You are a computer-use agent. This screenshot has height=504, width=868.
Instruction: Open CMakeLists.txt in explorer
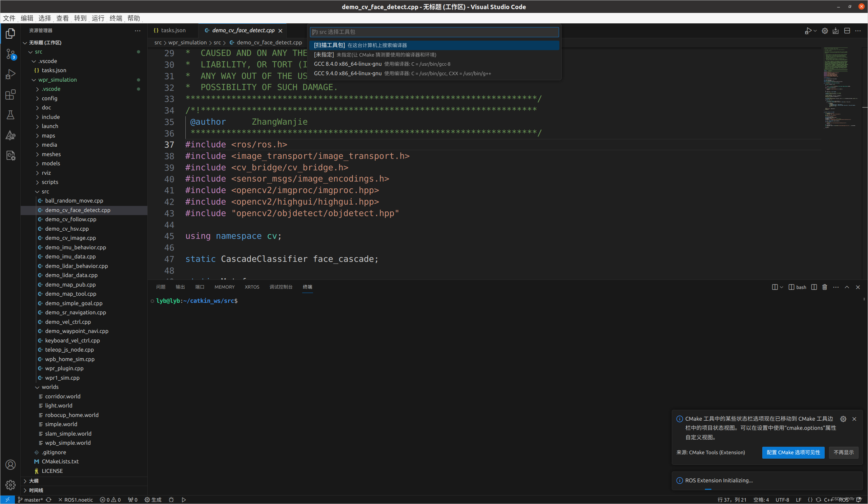[x=60, y=461]
